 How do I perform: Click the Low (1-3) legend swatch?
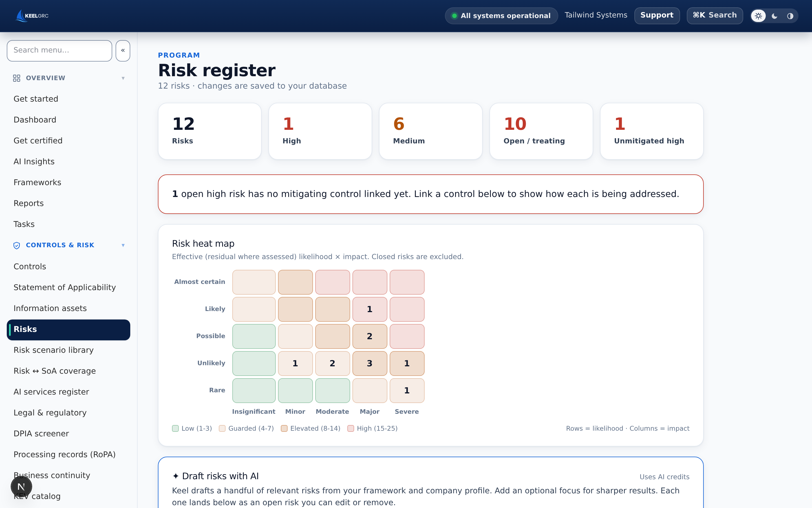(x=175, y=428)
